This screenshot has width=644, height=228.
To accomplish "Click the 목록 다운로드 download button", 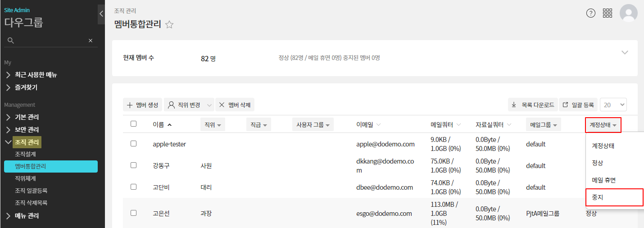I will coord(533,105).
